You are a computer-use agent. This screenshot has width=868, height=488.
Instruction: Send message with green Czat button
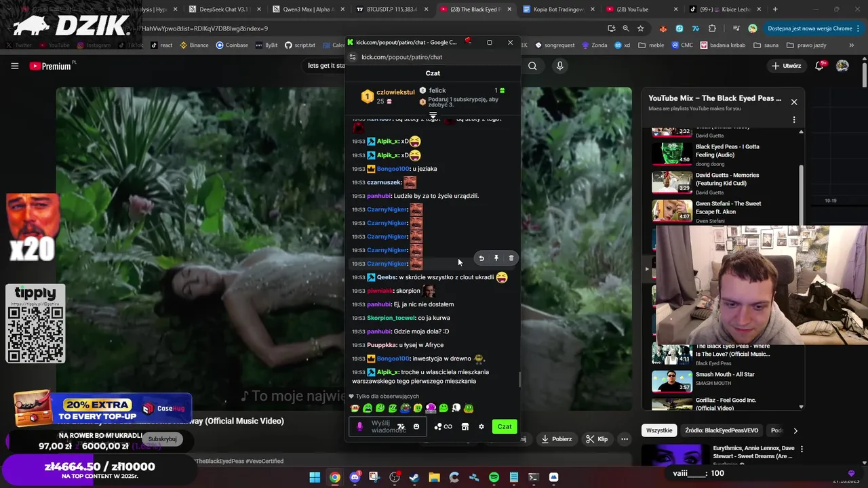tap(505, 426)
